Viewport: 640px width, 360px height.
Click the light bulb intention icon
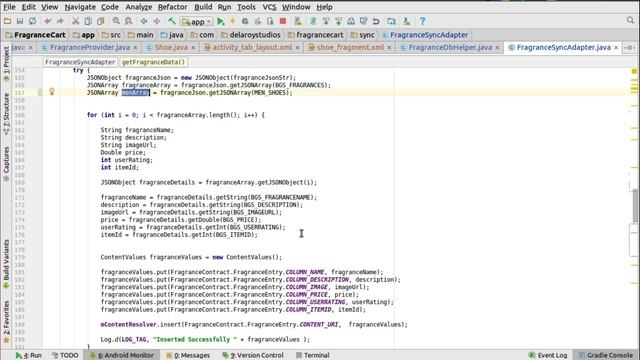(x=52, y=92)
